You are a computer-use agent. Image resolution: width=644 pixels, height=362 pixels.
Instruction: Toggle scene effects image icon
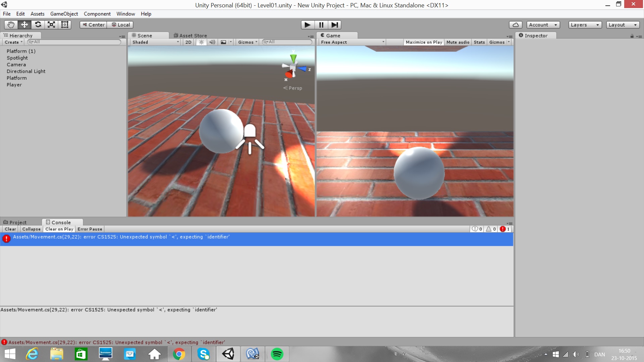point(223,42)
